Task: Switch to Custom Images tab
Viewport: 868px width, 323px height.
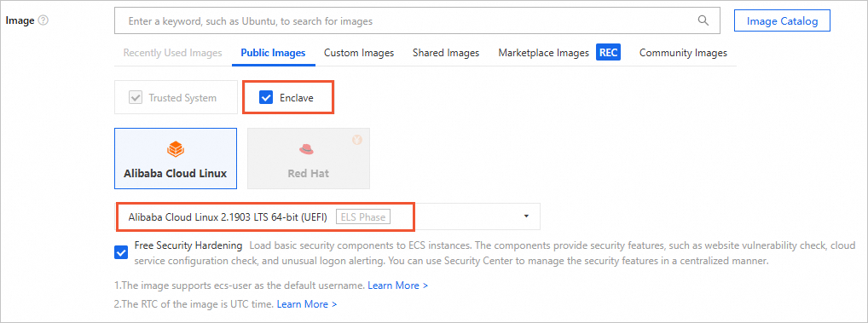Action: pos(359,53)
